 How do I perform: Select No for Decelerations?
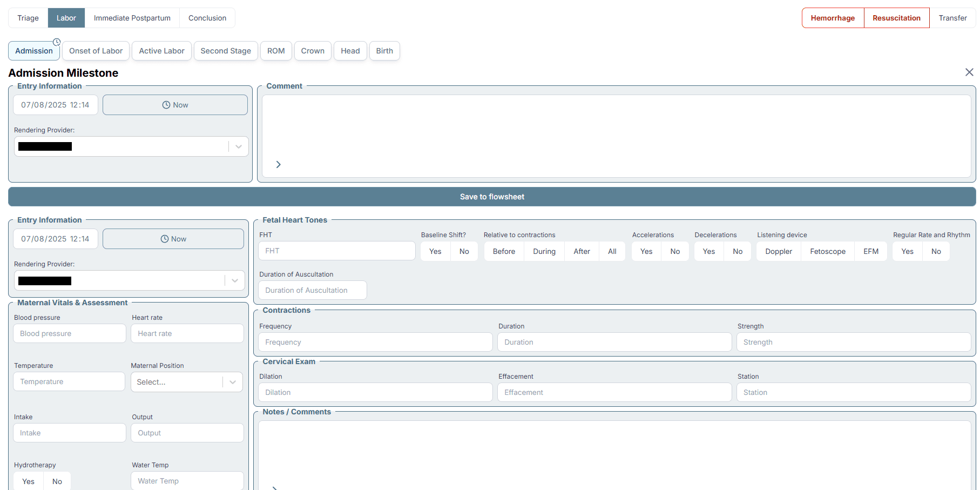pyautogui.click(x=737, y=251)
